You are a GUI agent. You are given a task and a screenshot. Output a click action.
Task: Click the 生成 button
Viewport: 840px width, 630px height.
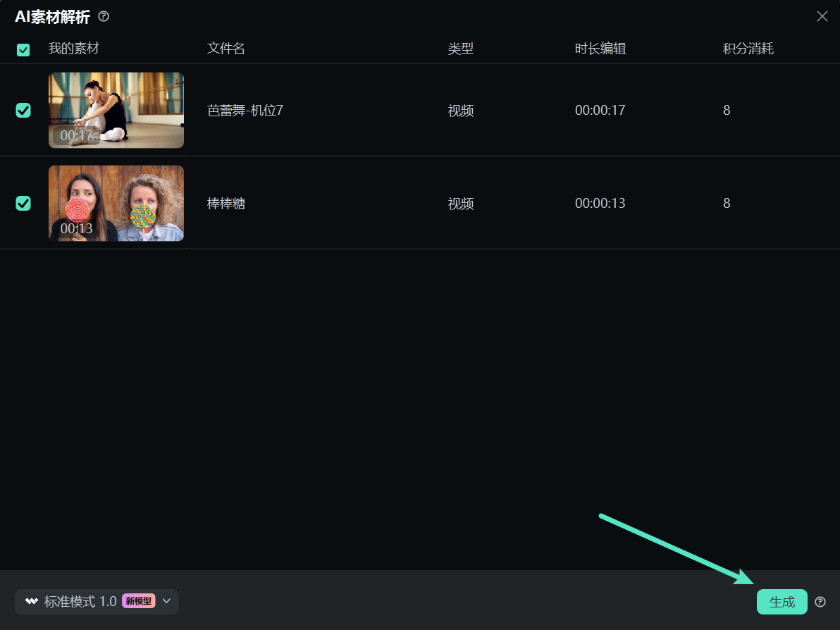(x=782, y=602)
